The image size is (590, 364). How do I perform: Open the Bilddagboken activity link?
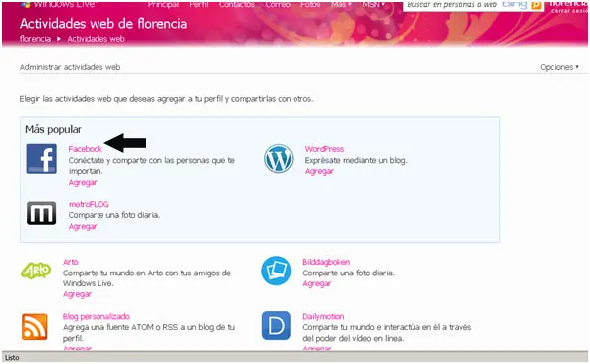[x=326, y=262]
